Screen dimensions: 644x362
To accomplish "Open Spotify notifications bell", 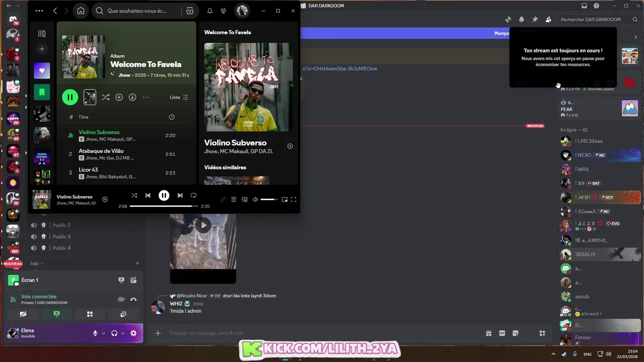I will (210, 11).
